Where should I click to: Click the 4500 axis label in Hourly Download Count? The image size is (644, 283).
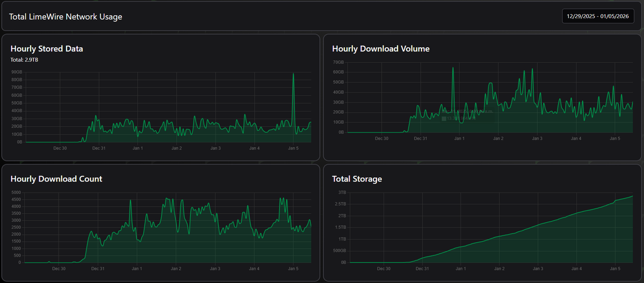16,199
